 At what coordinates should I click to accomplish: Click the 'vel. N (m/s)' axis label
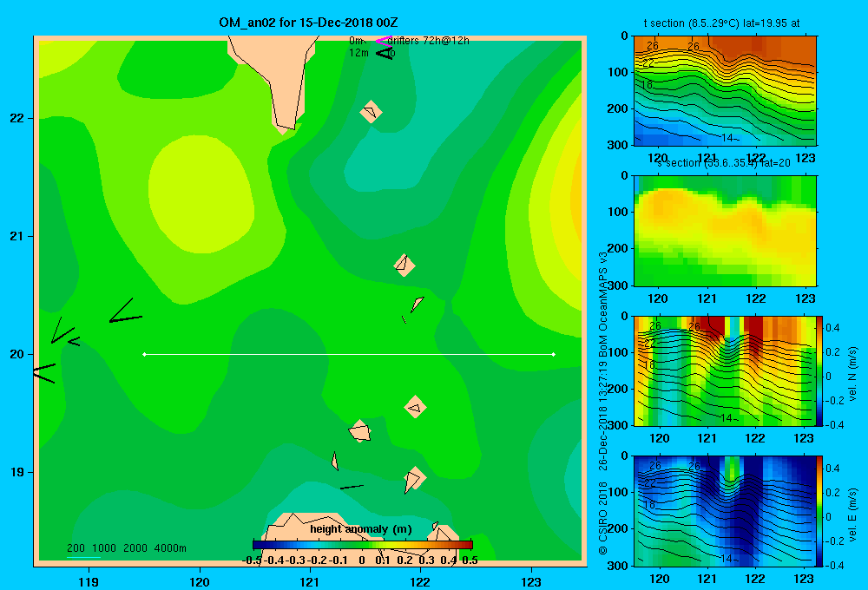[852, 374]
